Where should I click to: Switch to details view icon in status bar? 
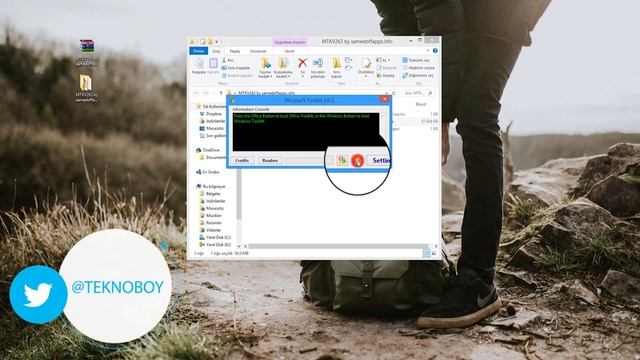coord(427,253)
